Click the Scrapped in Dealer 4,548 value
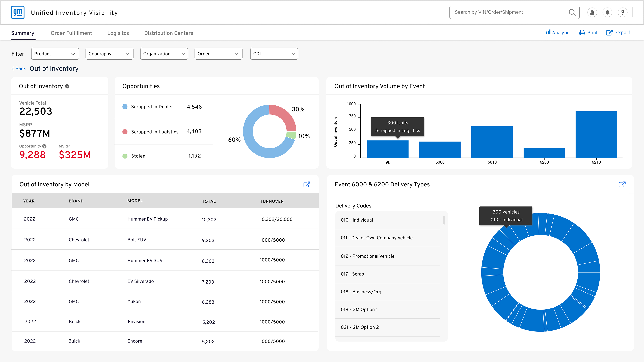644x362 pixels. [x=194, y=107]
